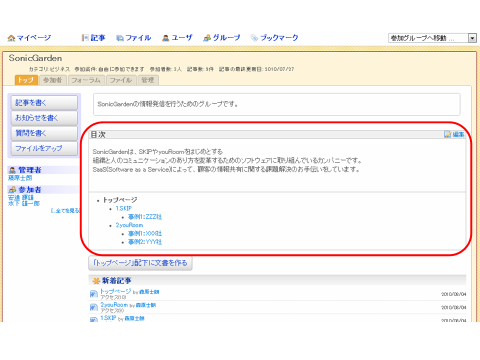Click the person icon beside ユーザ
Viewport: 480px width, 360px height.
pyautogui.click(x=166, y=38)
